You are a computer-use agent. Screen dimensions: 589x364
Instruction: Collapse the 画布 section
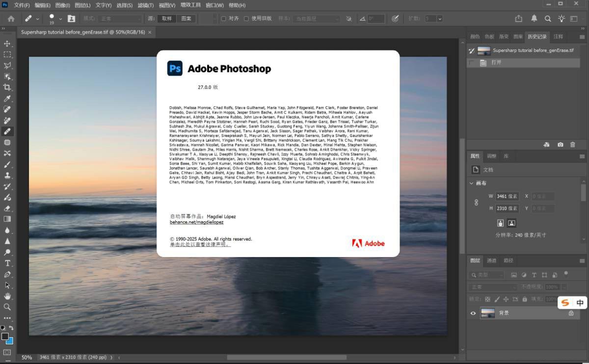click(x=472, y=183)
